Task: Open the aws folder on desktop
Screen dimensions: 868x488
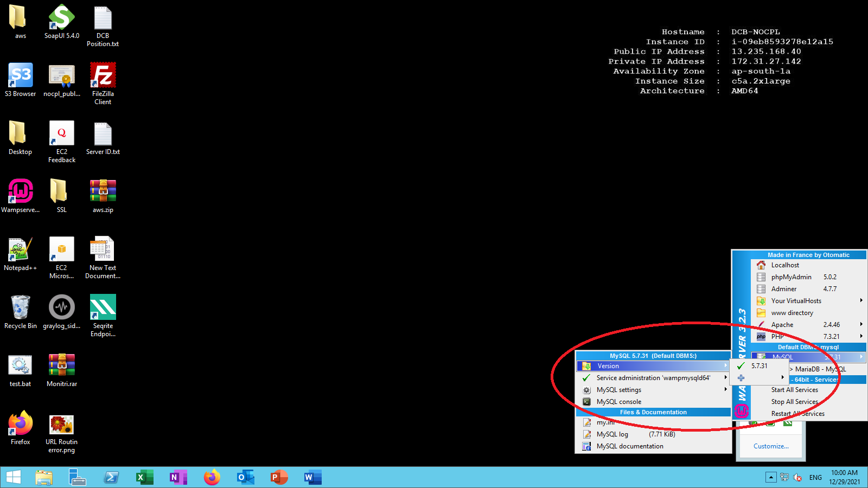Action: click(20, 22)
